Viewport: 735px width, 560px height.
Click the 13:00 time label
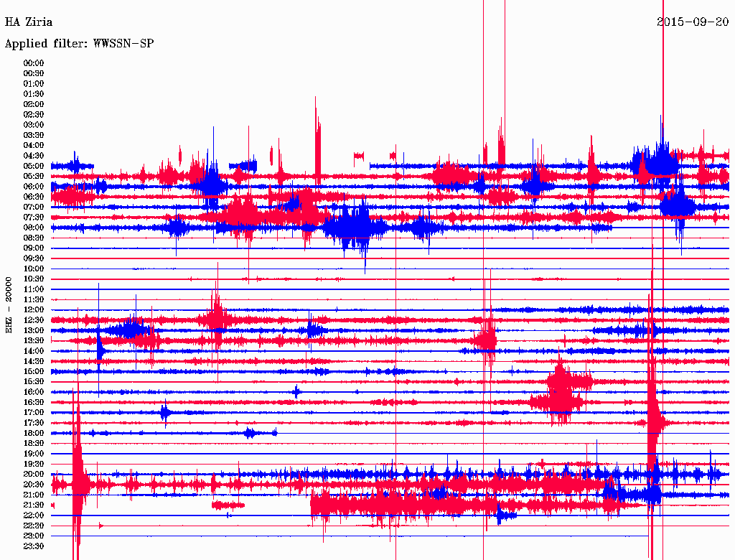coord(34,331)
